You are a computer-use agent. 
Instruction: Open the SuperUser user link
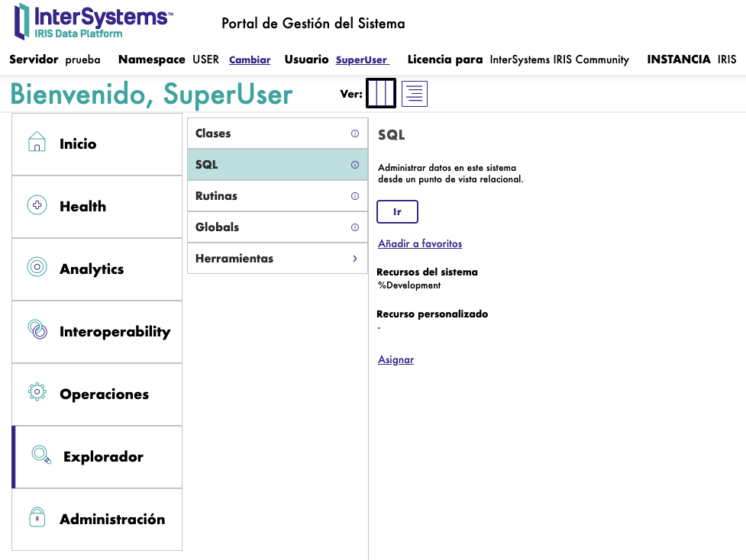click(x=362, y=60)
